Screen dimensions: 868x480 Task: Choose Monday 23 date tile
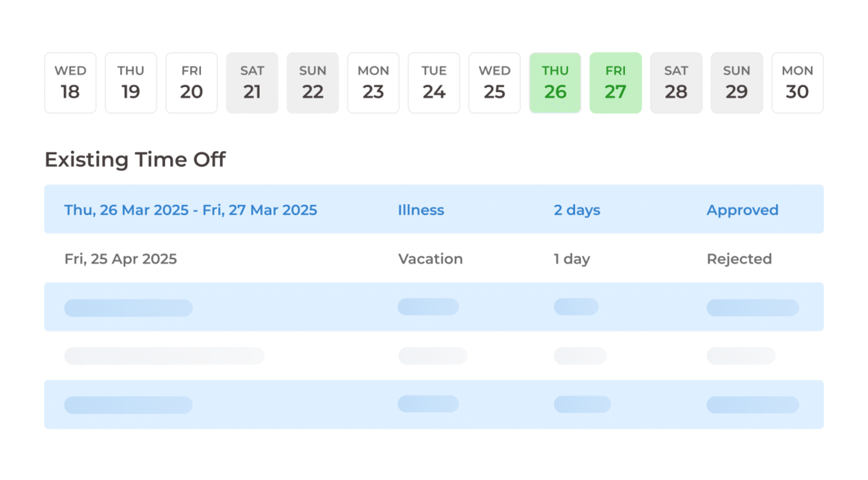pyautogui.click(x=373, y=83)
